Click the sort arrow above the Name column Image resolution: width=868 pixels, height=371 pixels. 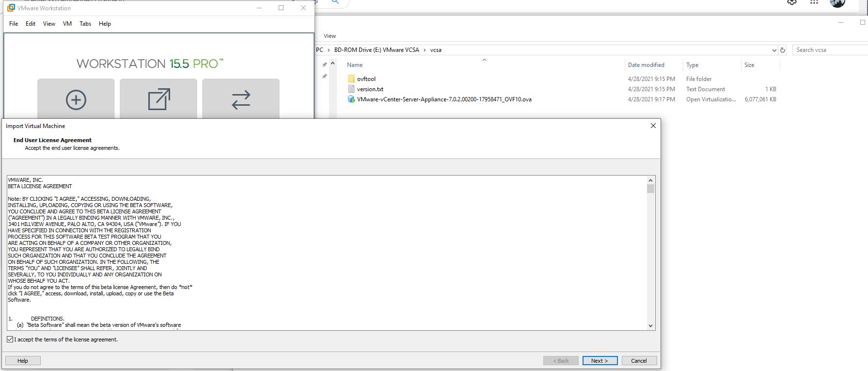484,60
